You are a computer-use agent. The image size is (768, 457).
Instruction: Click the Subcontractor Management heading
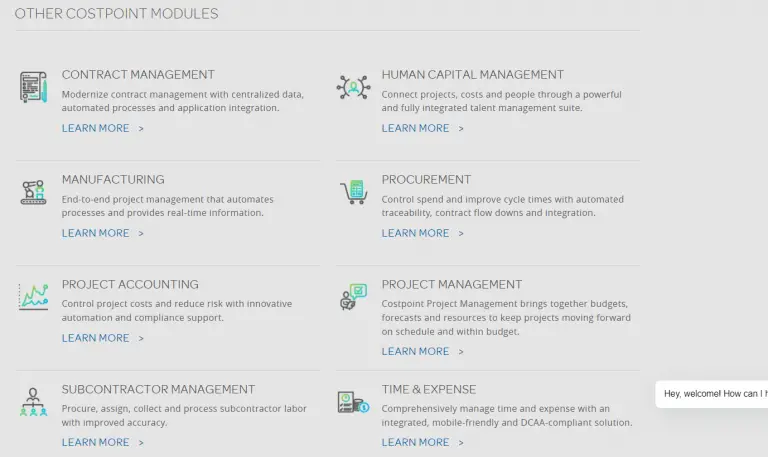tap(158, 390)
